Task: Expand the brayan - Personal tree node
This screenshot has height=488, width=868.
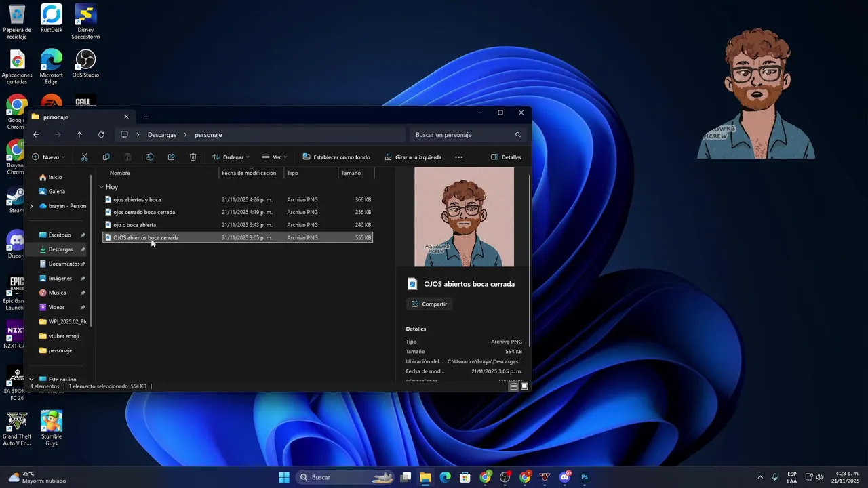Action: coord(31,206)
